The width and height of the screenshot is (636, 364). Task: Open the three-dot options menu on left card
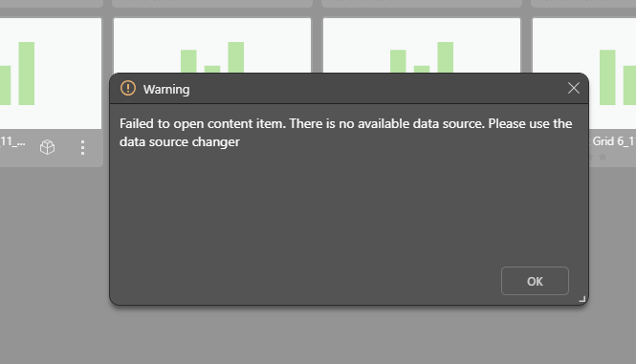pyautogui.click(x=83, y=147)
